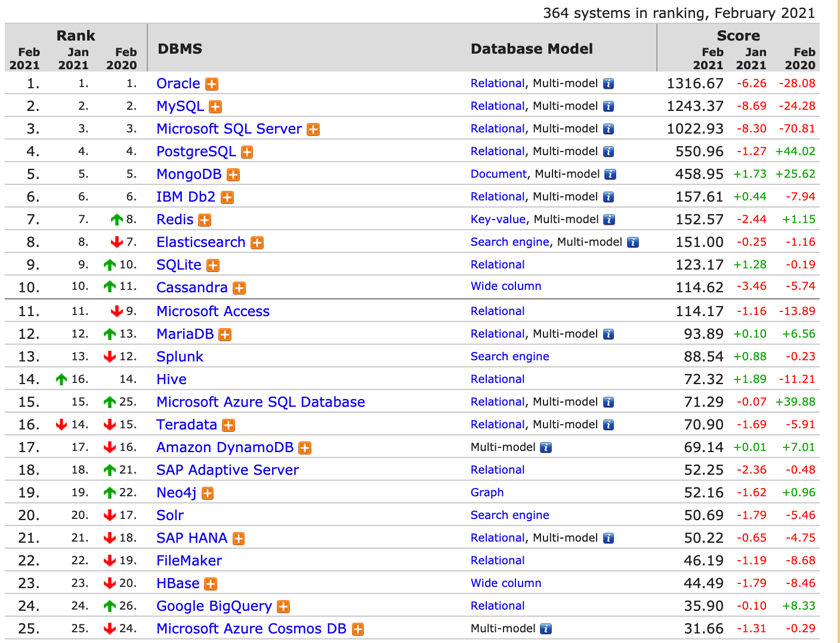This screenshot has height=643, width=840.
Task: Click the plus icon after Microsoft SQL Server
Action: tap(313, 129)
